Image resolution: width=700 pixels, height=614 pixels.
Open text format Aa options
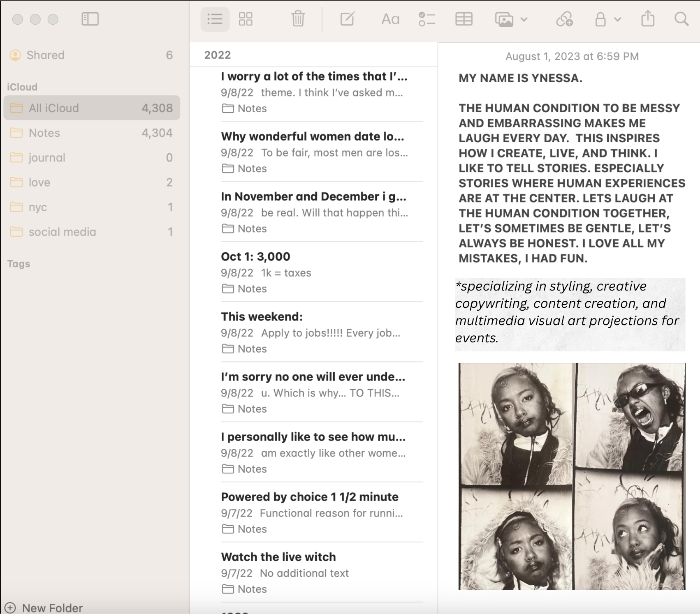390,19
